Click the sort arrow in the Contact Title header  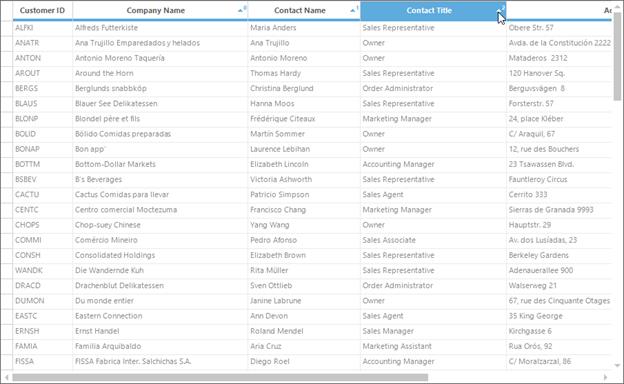[x=500, y=10]
